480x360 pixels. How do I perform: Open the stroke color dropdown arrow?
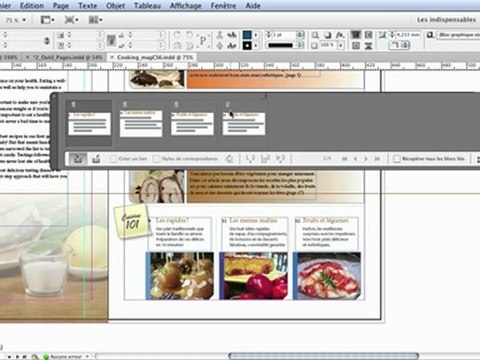pyautogui.click(x=256, y=45)
